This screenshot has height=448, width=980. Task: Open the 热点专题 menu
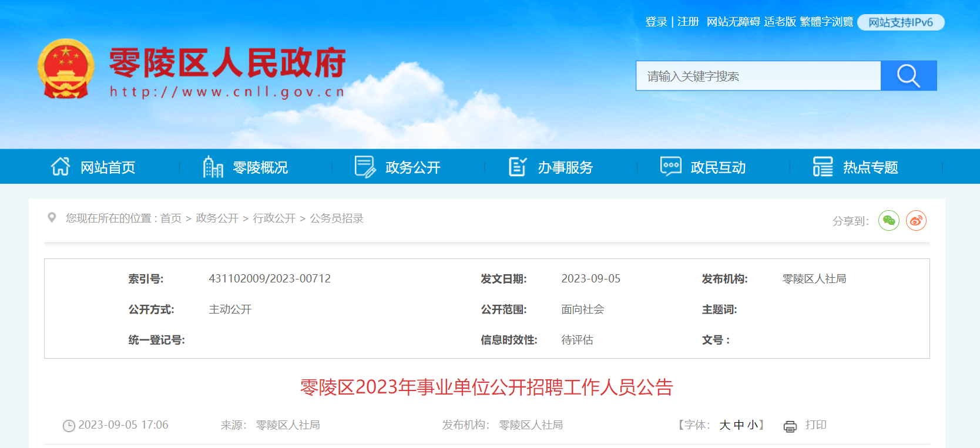point(870,167)
